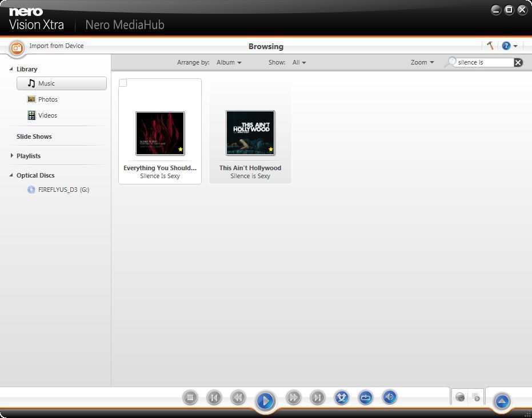Open the Everything You Should album cover
This screenshot has height=418, width=532.
tap(160, 133)
